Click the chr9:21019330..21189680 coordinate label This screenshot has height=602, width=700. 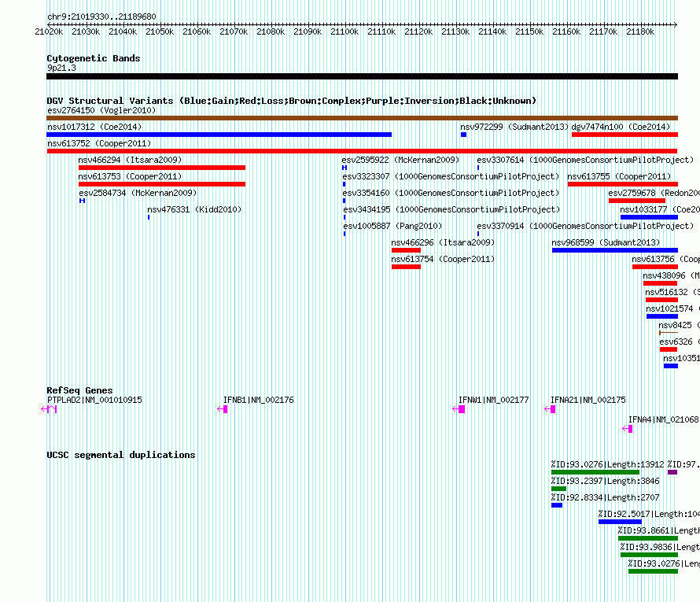coord(101,17)
